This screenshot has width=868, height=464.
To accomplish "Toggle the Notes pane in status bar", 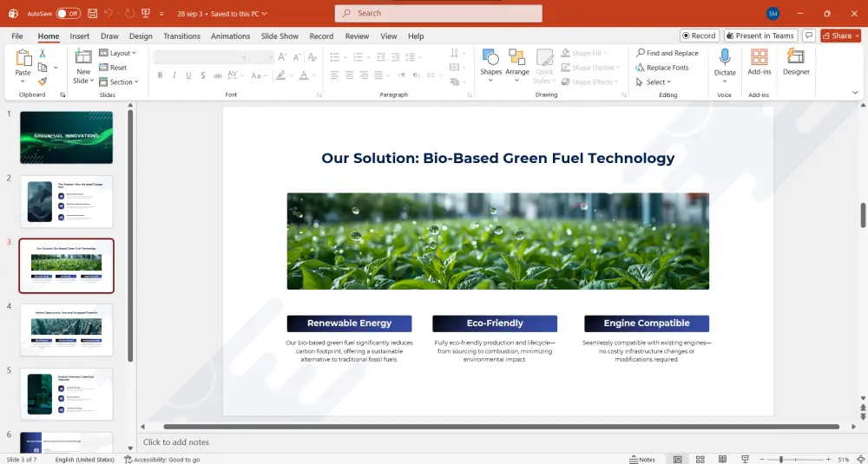I will 642,460.
